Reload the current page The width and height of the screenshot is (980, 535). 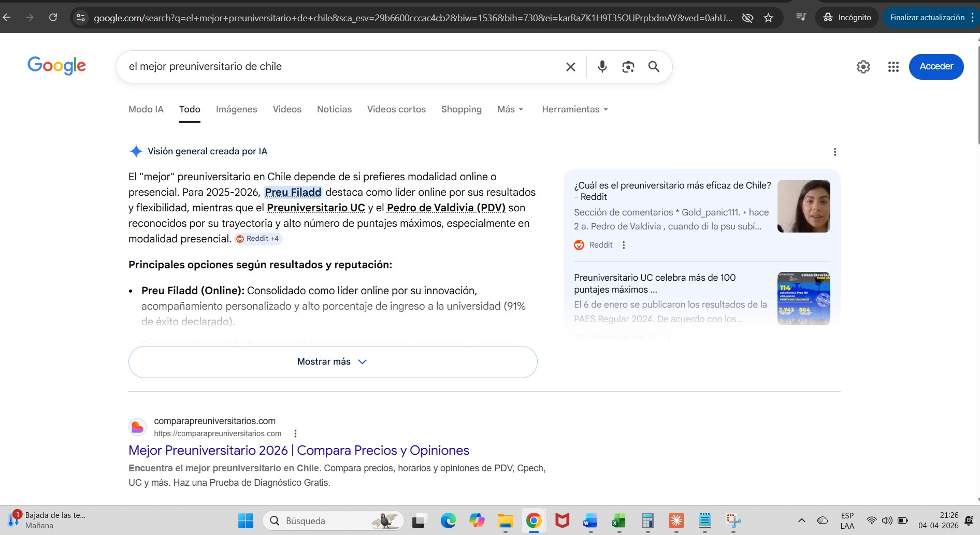(53, 18)
